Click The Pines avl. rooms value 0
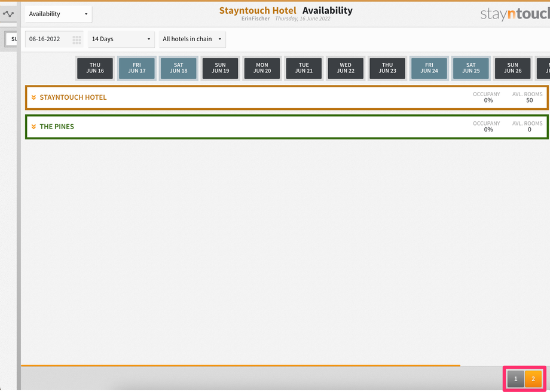The height and width of the screenshot is (392, 550). (x=529, y=130)
